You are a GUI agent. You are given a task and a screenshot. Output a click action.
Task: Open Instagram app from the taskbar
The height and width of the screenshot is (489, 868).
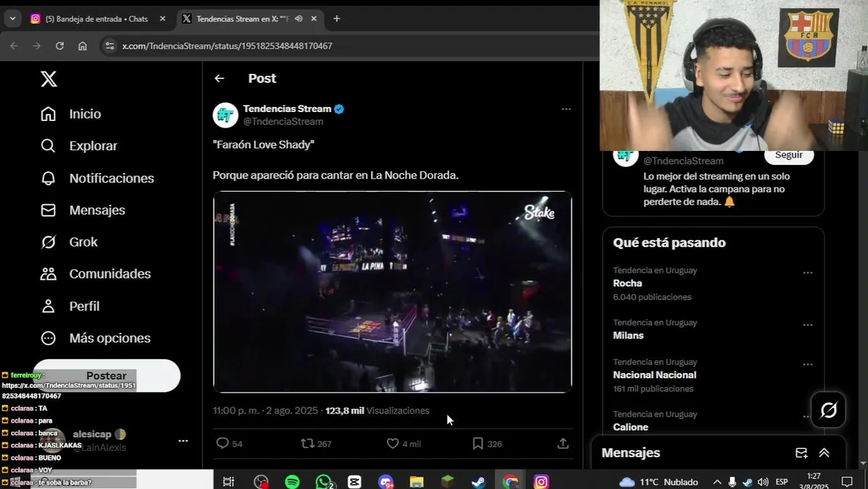[541, 482]
